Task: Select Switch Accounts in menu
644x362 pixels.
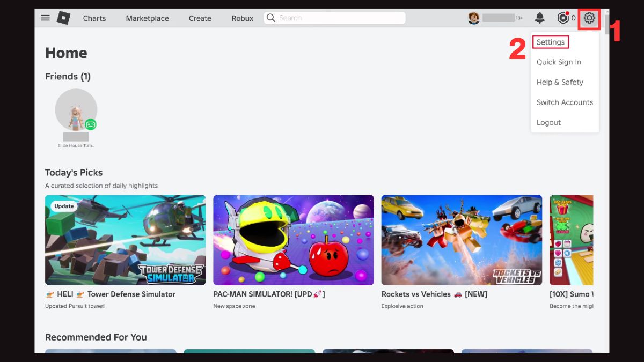Action: click(565, 102)
